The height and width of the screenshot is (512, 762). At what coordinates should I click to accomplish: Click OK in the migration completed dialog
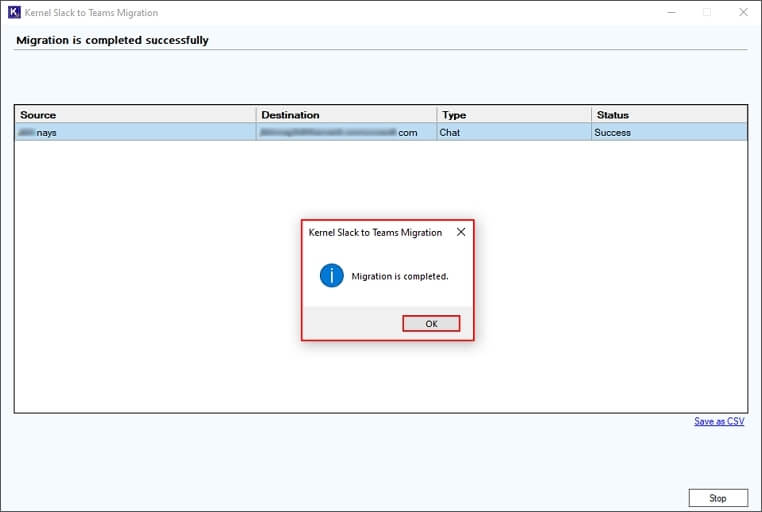(431, 324)
